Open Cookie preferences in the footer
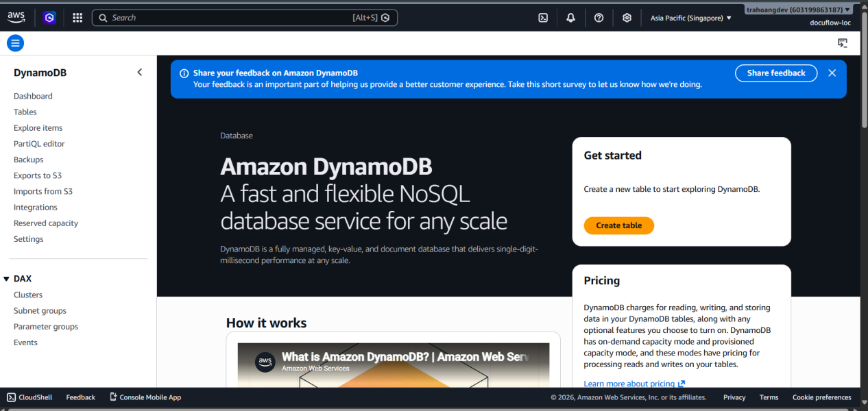Image resolution: width=868 pixels, height=411 pixels. coord(822,397)
